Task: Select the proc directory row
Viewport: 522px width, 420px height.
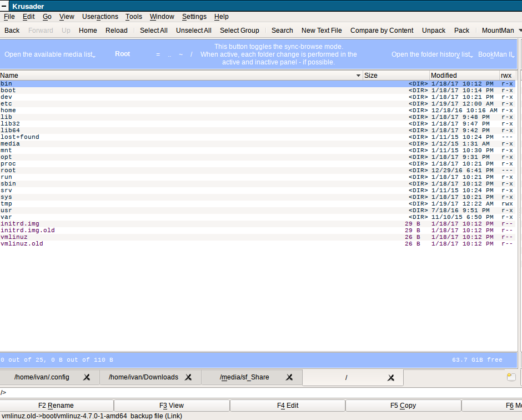Action: tap(258, 163)
